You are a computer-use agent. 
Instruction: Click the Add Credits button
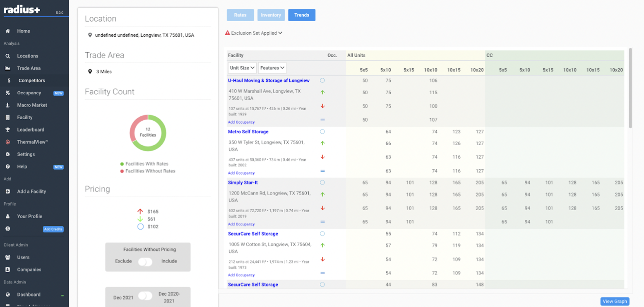(53, 229)
